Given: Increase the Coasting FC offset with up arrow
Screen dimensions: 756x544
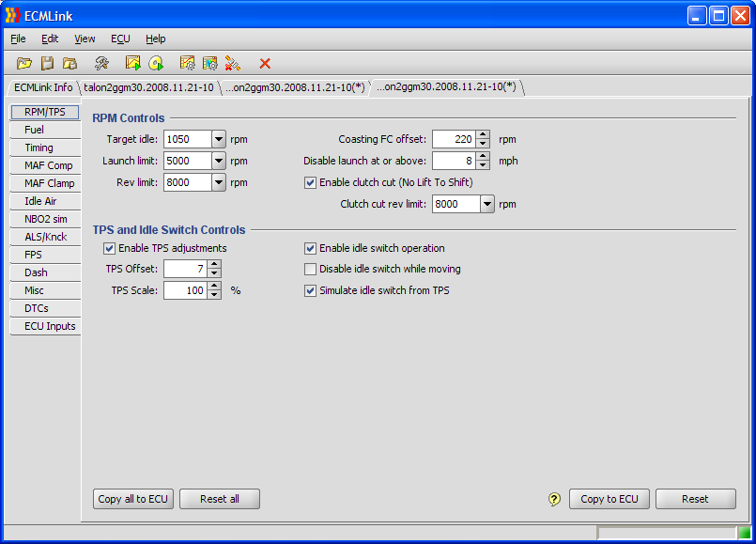Looking at the screenshot, I should 483,134.
